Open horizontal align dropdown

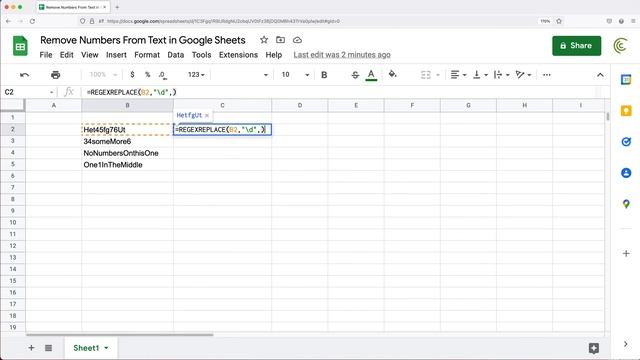click(x=458, y=75)
